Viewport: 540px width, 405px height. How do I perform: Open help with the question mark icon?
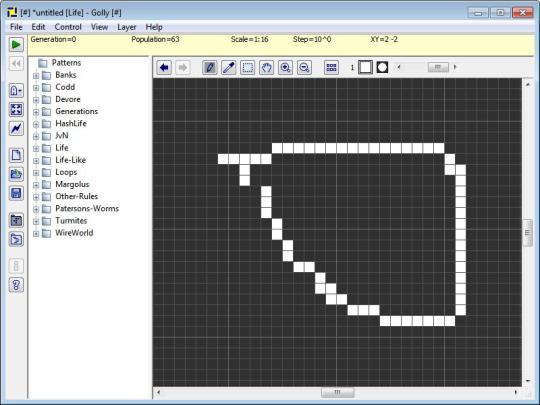click(16, 285)
